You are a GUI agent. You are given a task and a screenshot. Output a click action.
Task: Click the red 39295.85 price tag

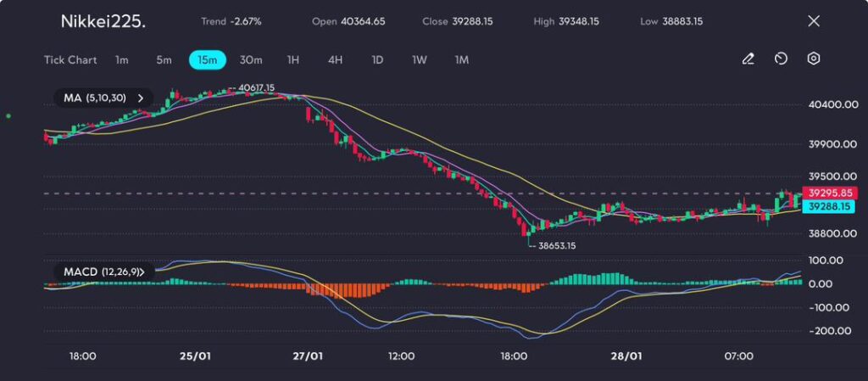click(832, 193)
